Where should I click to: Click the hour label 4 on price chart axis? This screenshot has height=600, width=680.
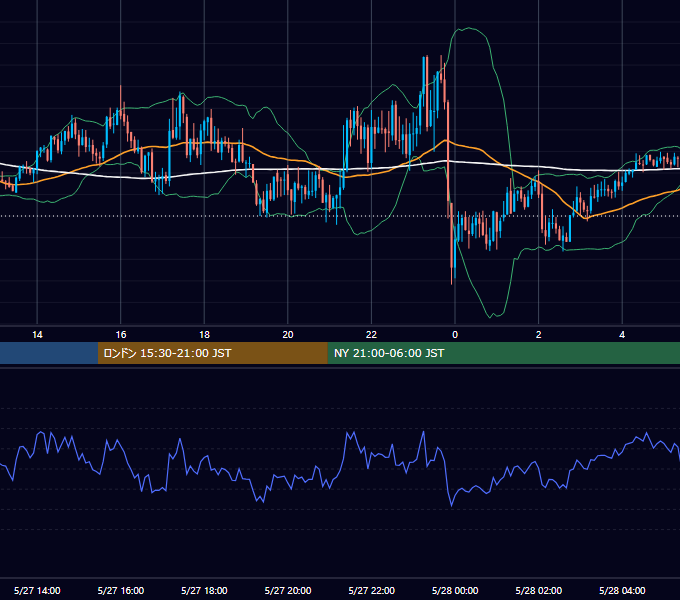[622, 335]
